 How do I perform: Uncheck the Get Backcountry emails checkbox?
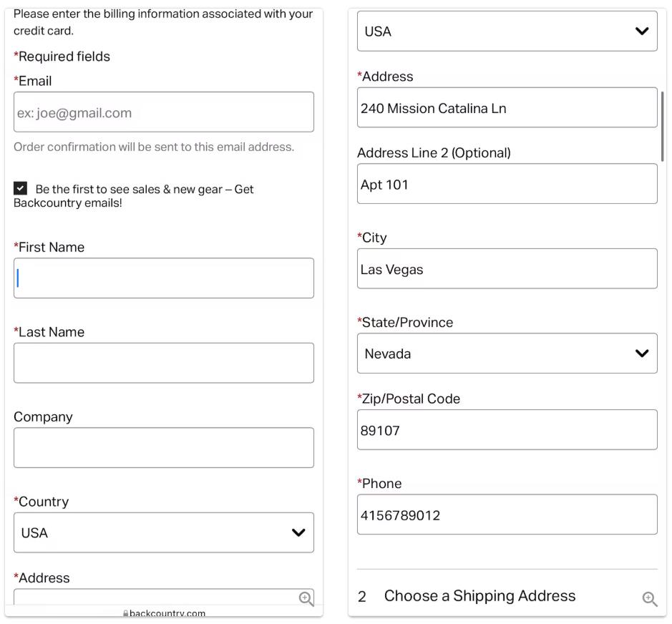[x=21, y=188]
